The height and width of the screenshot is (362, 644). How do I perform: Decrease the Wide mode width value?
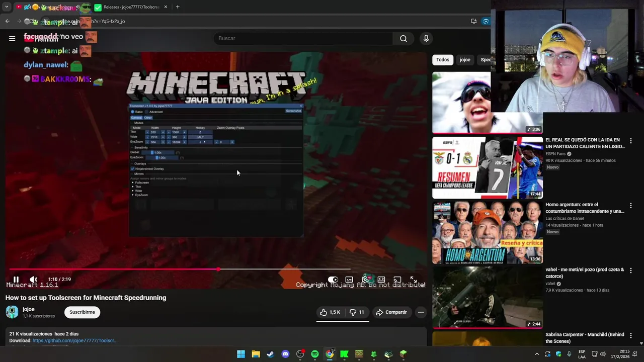[147, 137]
